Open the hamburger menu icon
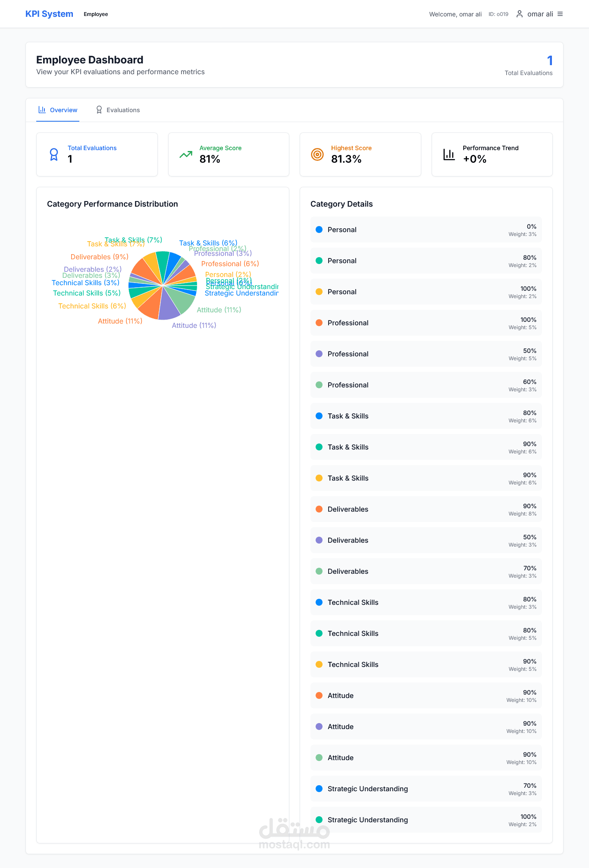Screen dimensions: 589x868 (x=560, y=14)
